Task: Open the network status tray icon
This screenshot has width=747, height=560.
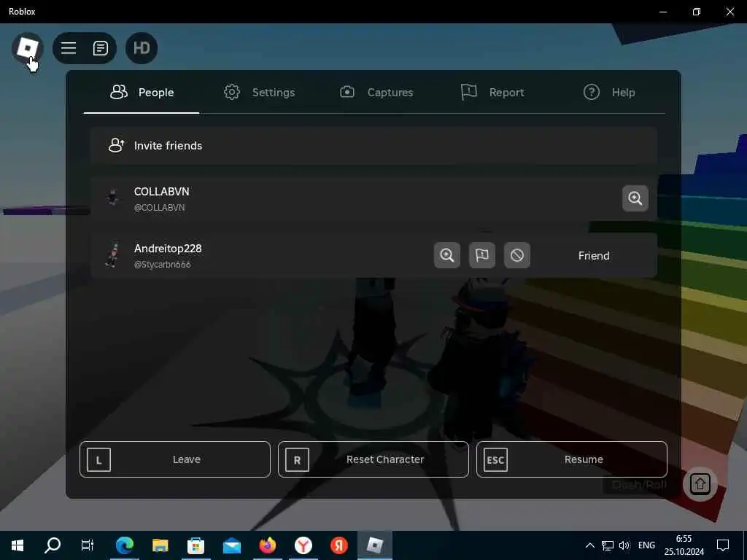Action: (608, 545)
